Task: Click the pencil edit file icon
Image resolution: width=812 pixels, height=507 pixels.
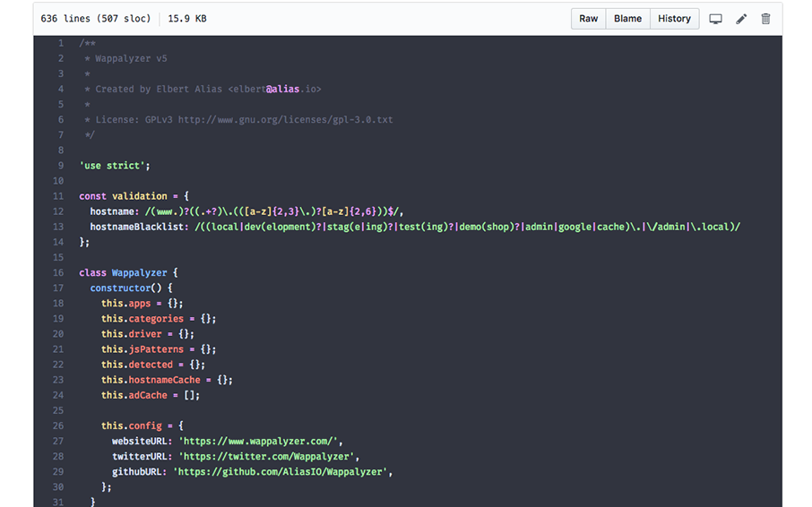Action: [x=741, y=19]
